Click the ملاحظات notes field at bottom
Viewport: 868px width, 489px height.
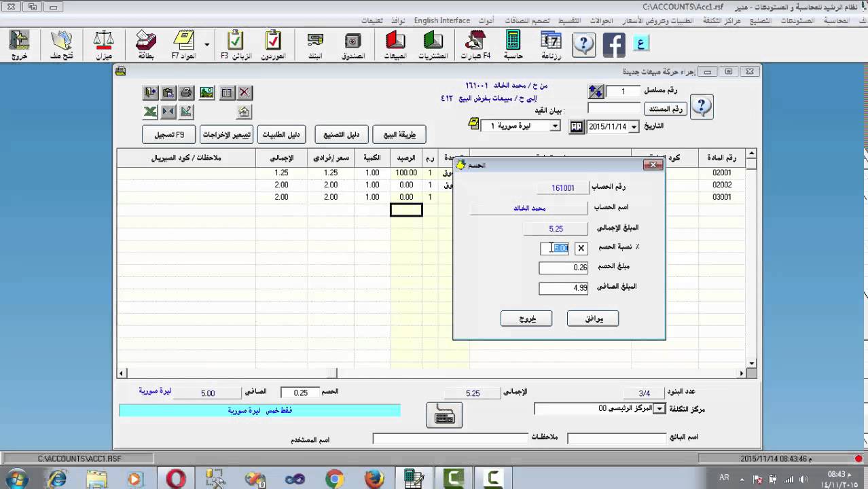coord(450,439)
